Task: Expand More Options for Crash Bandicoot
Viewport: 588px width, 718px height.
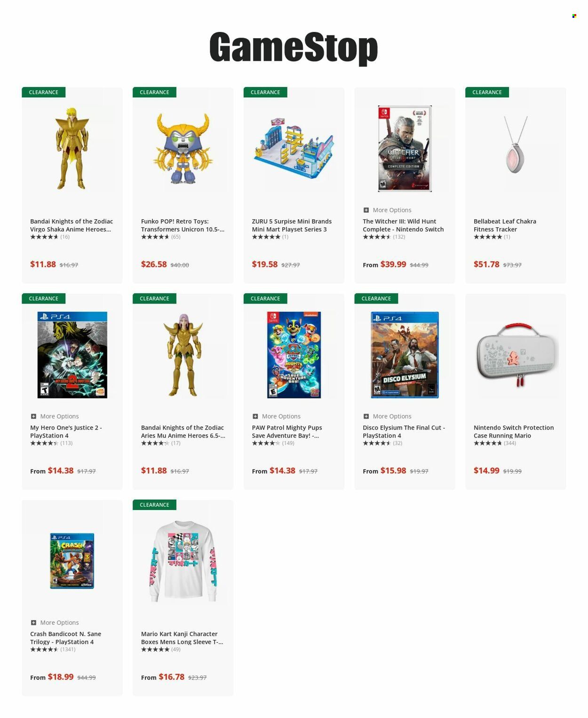Action: 55,622
